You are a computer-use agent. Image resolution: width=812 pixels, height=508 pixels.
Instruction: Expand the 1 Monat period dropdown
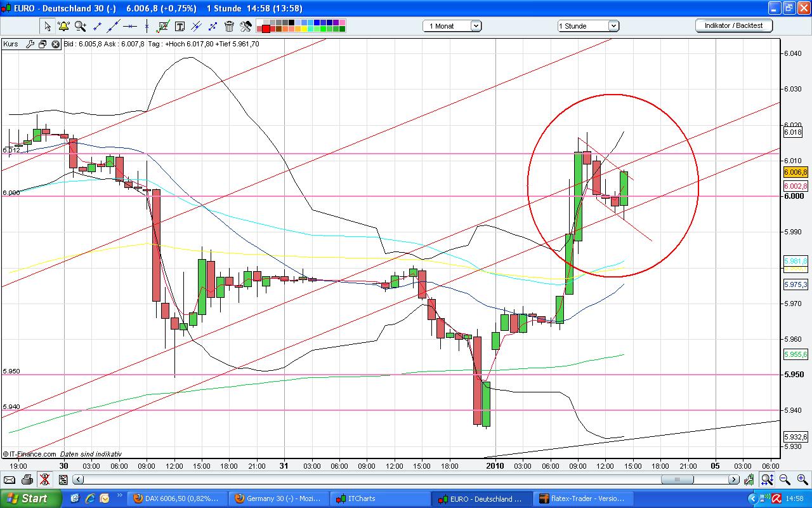[476, 26]
